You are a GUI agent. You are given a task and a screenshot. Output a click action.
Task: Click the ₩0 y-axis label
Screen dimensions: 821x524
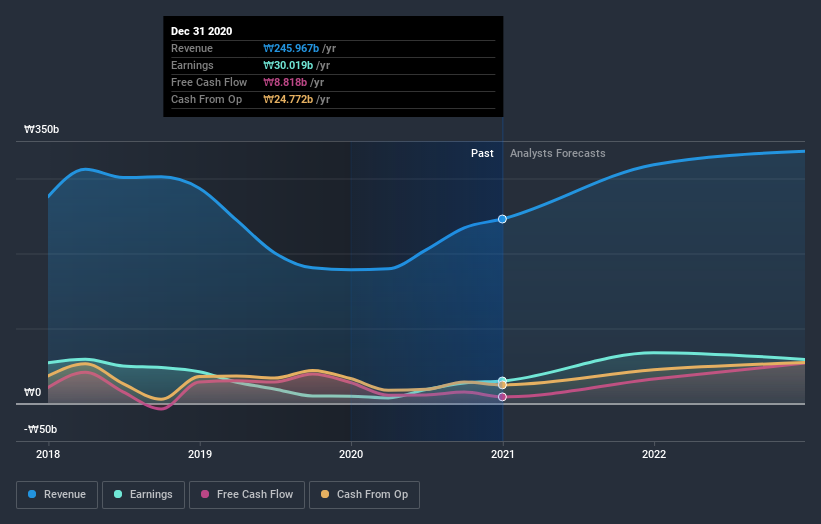[x=32, y=392]
